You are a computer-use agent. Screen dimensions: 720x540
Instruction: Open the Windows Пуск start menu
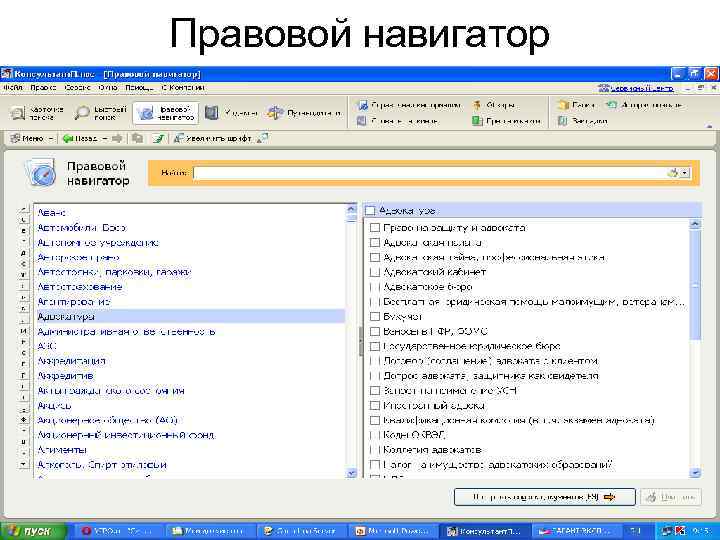(33, 531)
